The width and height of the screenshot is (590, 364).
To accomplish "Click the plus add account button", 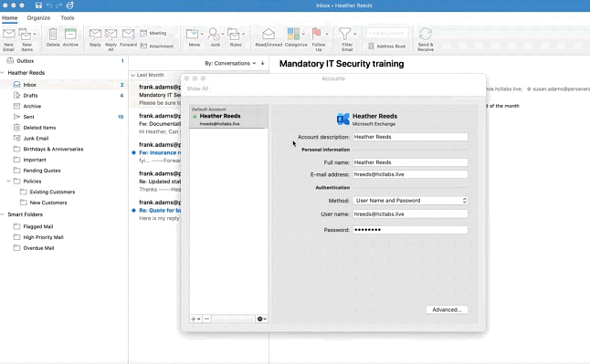I will 195,319.
